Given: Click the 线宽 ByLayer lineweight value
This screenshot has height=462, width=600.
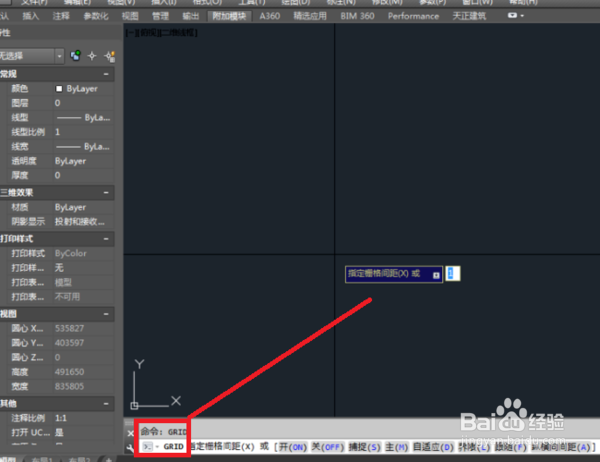Looking at the screenshot, I should pos(83,147).
